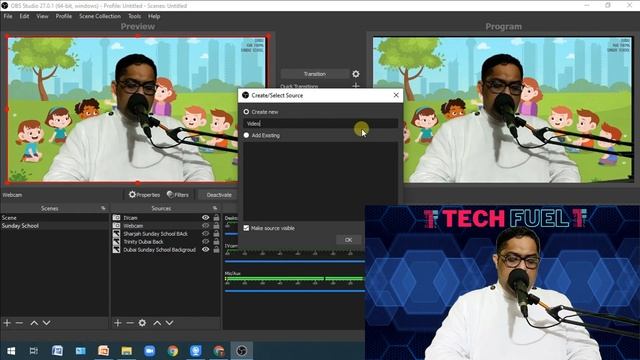This screenshot has width=640, height=360.
Task: Toggle visibility of Dubai Sunday School Backgroud
Action: coord(206,249)
